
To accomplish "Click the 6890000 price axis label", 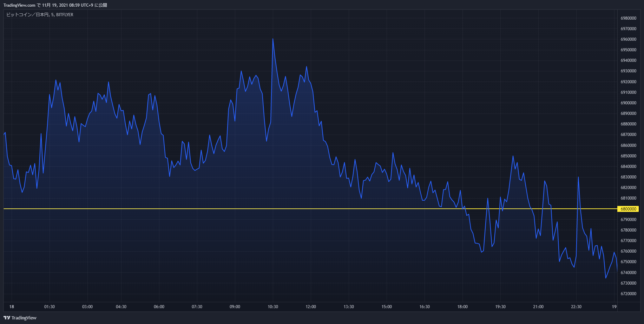I will [629, 114].
